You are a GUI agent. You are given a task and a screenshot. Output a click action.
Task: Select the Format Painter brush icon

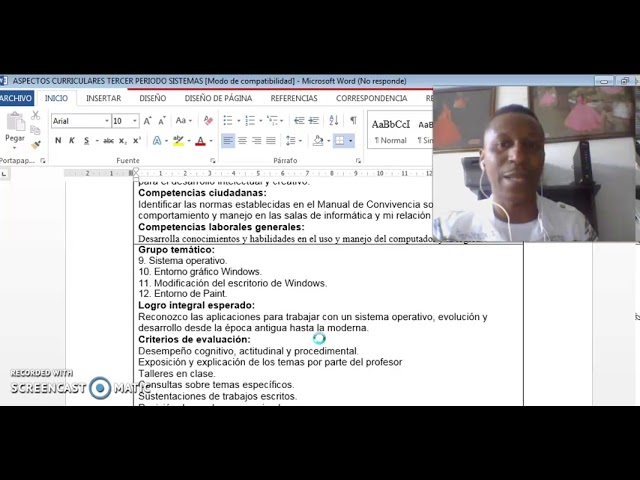point(36,144)
